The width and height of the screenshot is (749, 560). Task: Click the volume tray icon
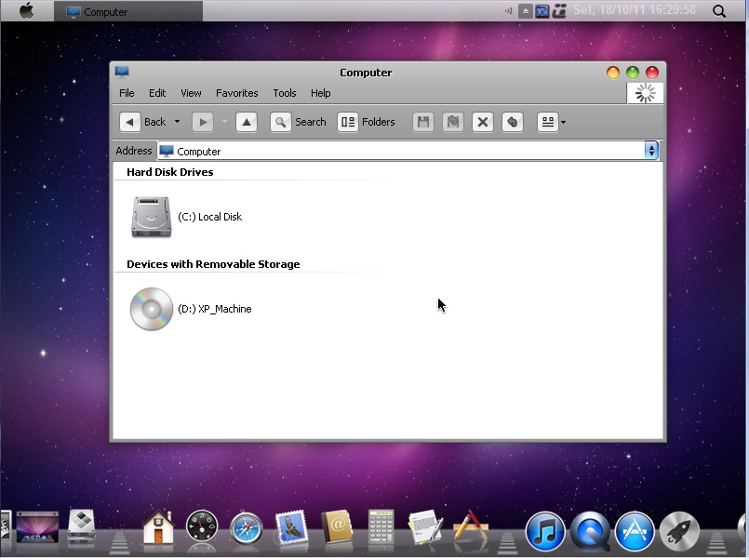coord(508,11)
